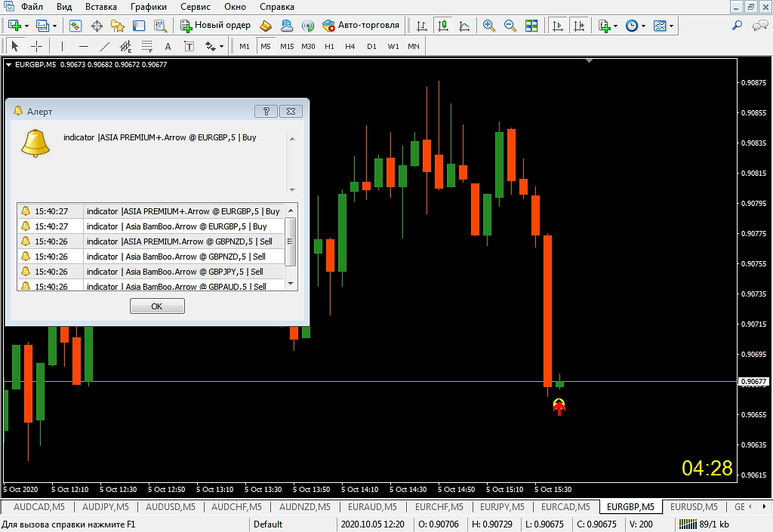The height and width of the screenshot is (532, 773).
Task: Switch to the AUDJPY,M5 chart tab
Action: [106, 507]
